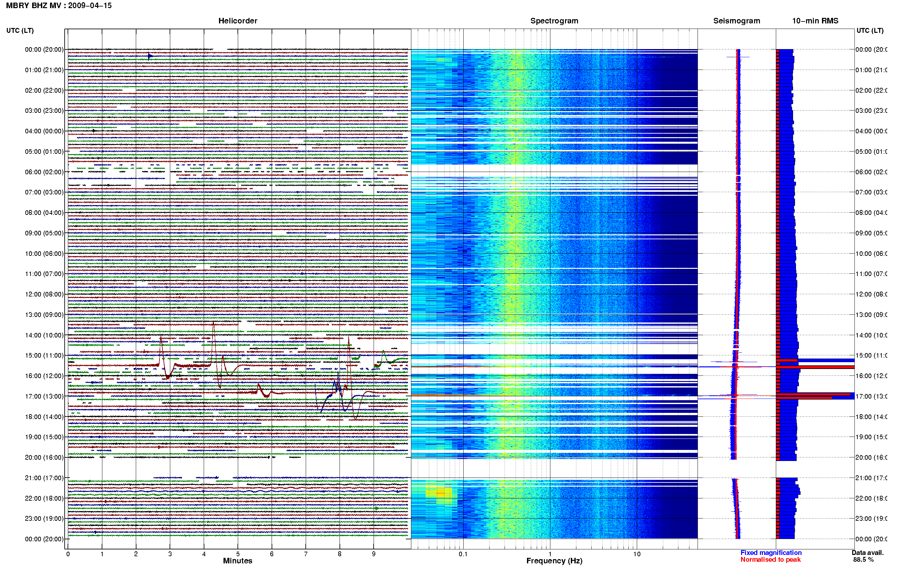Click left axis time label "20:00 (16:00)"
Viewport: 924px width, 578px height.
(x=44, y=457)
